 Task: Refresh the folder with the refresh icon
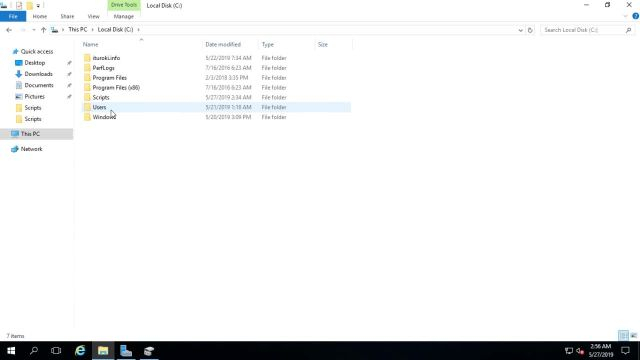(530, 30)
